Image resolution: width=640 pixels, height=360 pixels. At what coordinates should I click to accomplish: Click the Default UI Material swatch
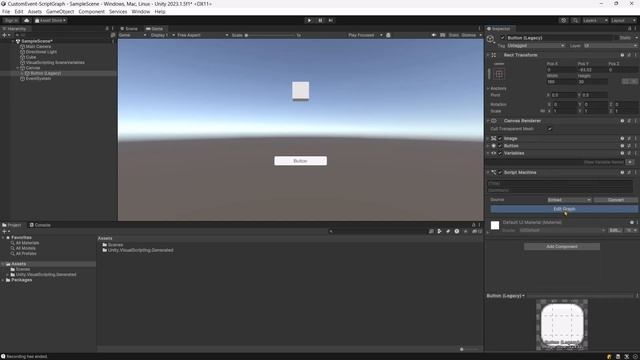coord(495,225)
